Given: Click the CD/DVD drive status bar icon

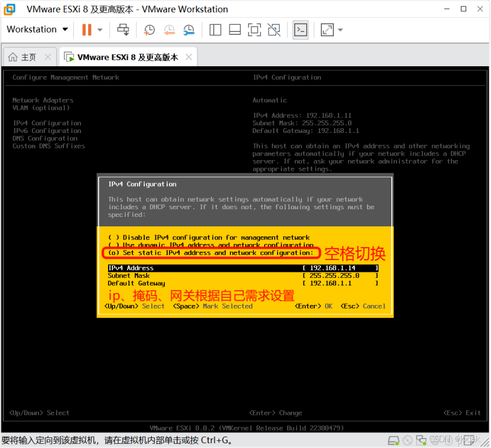Looking at the screenshot, I should coord(407,440).
